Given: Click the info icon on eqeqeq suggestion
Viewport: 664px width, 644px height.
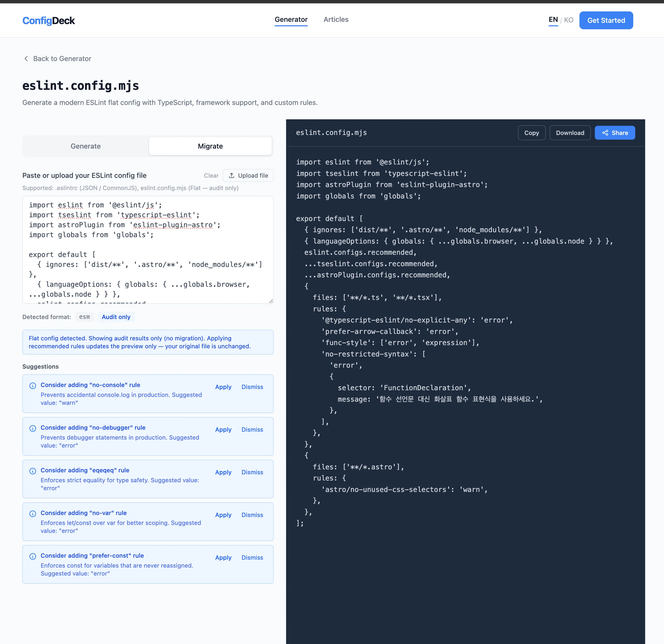Looking at the screenshot, I should tap(33, 471).
